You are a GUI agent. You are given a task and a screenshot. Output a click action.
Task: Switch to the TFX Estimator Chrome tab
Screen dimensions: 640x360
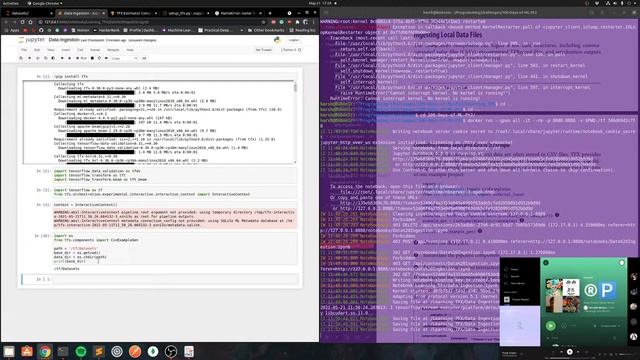[133, 13]
